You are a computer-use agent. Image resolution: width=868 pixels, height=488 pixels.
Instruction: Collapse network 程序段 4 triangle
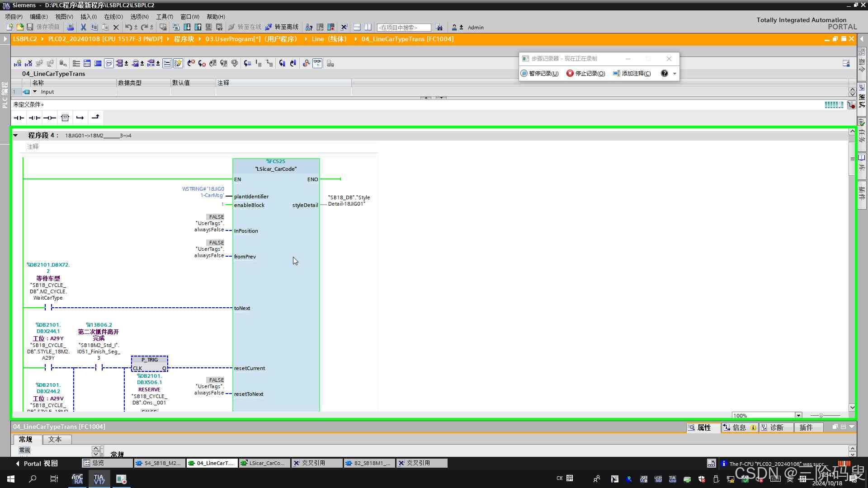pyautogui.click(x=15, y=135)
